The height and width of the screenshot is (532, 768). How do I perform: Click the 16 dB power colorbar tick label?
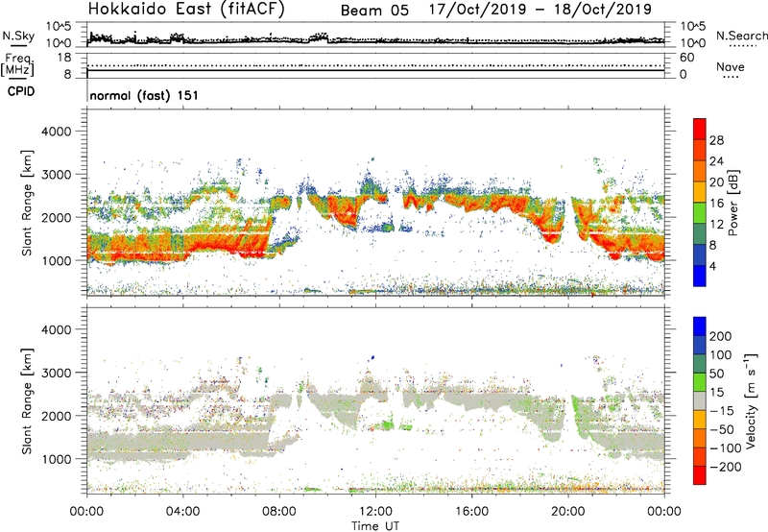pyautogui.click(x=716, y=204)
